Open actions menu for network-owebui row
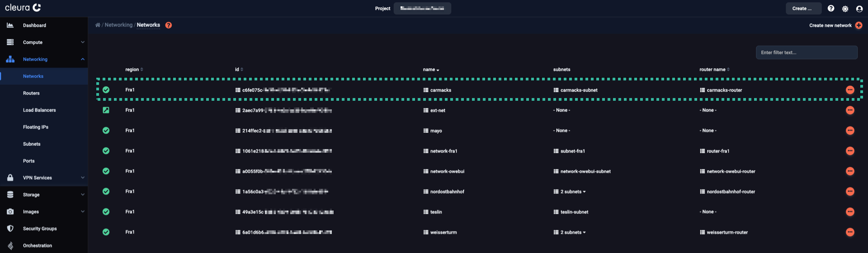 850,171
